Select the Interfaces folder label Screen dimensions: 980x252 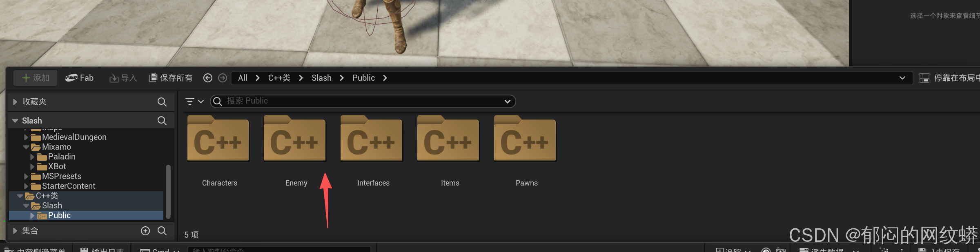click(x=373, y=183)
